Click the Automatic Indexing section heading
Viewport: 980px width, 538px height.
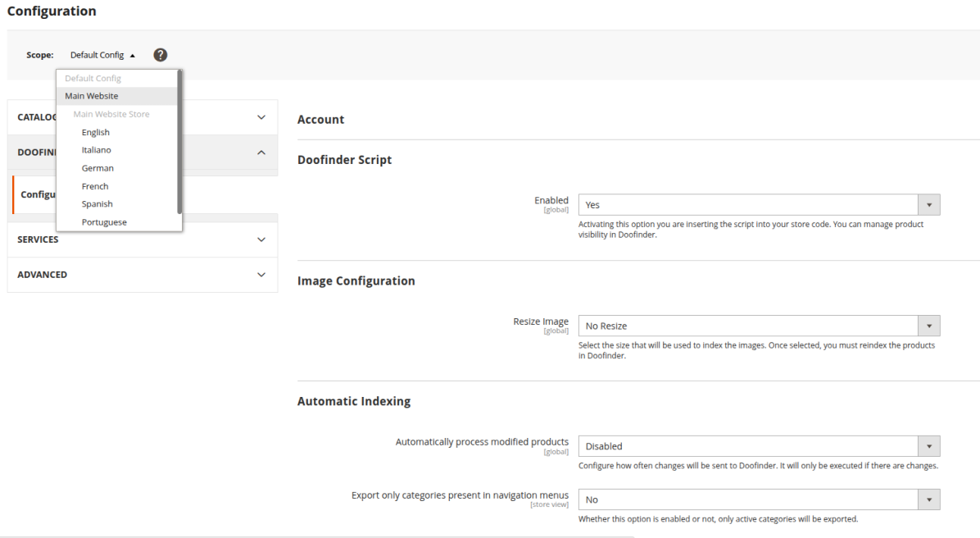(x=354, y=401)
